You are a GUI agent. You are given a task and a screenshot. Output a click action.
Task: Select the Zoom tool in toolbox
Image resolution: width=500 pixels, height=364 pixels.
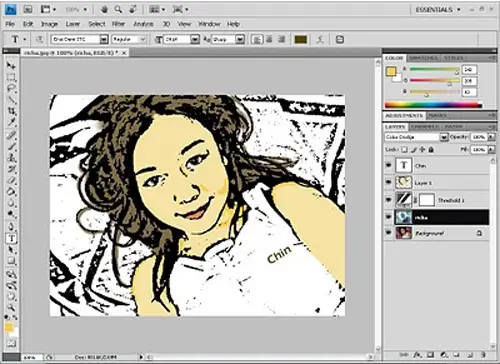point(11,307)
